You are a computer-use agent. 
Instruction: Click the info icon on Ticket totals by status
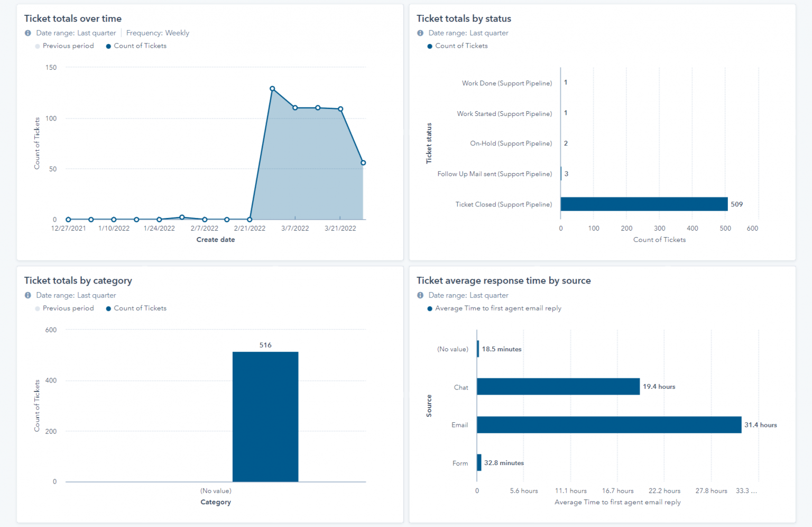(x=420, y=33)
